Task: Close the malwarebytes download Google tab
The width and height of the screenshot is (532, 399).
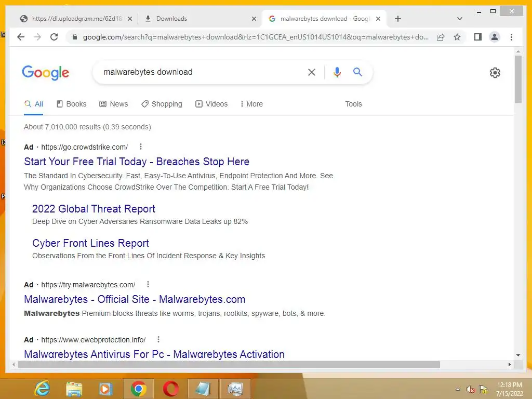Action: 378,19
